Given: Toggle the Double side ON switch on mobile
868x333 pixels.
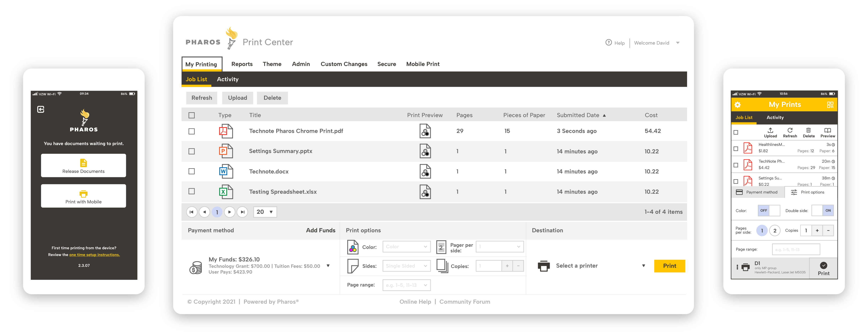Looking at the screenshot, I should click(822, 210).
